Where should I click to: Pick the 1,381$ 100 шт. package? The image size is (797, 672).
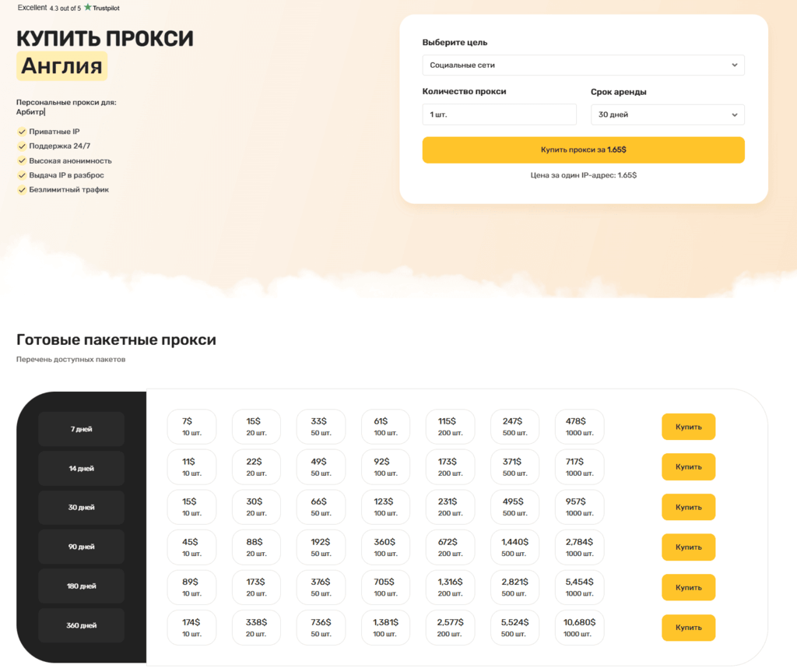(x=385, y=628)
